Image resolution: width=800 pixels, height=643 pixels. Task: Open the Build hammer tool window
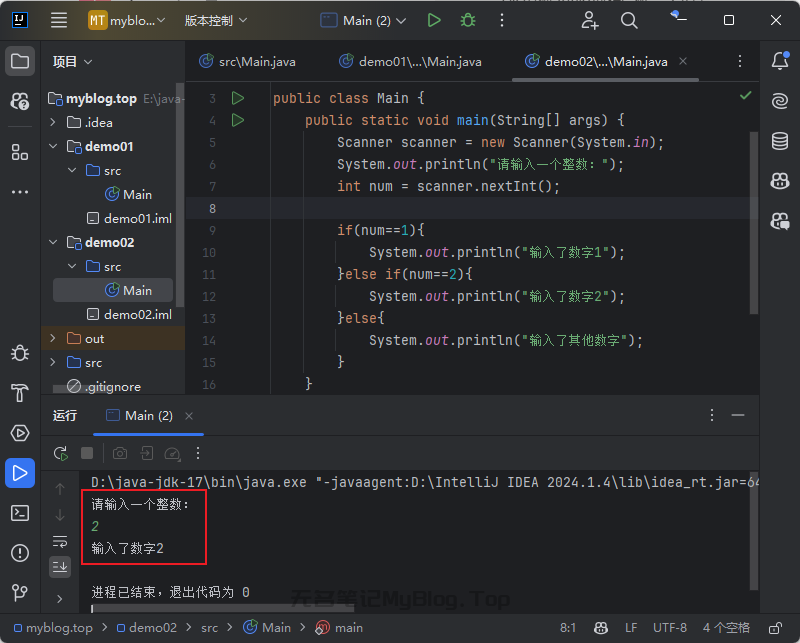pyautogui.click(x=20, y=393)
